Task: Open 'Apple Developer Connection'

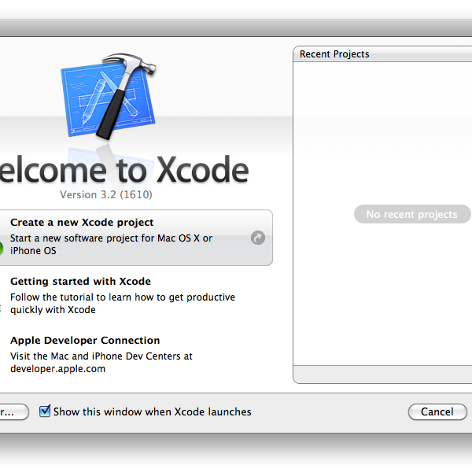Action: [85, 341]
